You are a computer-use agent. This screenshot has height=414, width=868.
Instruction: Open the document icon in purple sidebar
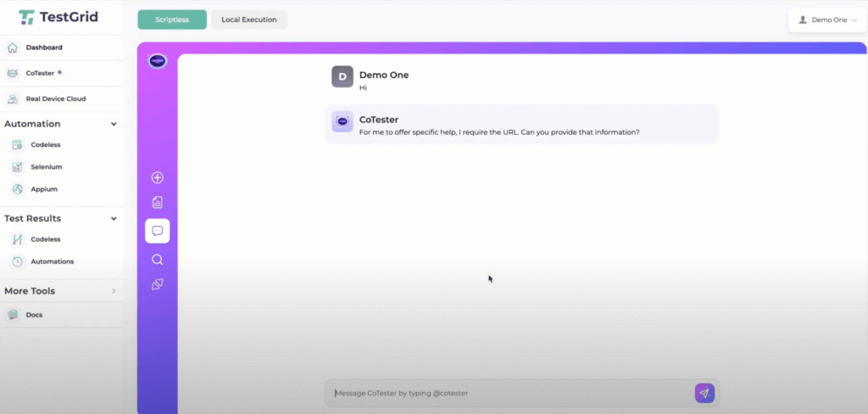tap(157, 203)
